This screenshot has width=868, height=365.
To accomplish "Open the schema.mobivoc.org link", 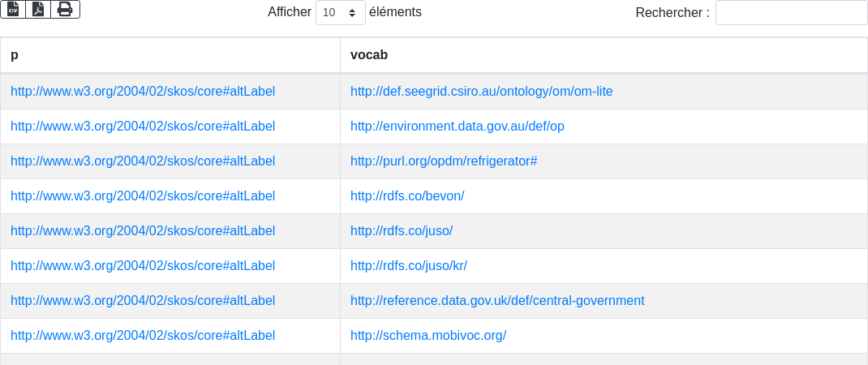I will (428, 336).
